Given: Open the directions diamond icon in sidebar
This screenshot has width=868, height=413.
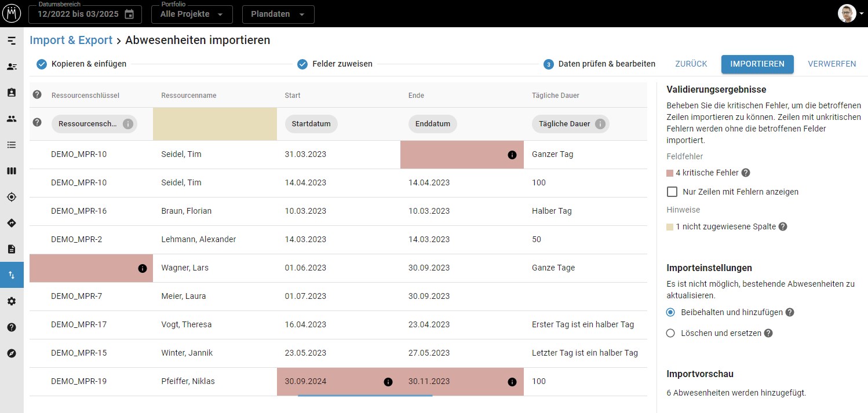Looking at the screenshot, I should [12, 223].
